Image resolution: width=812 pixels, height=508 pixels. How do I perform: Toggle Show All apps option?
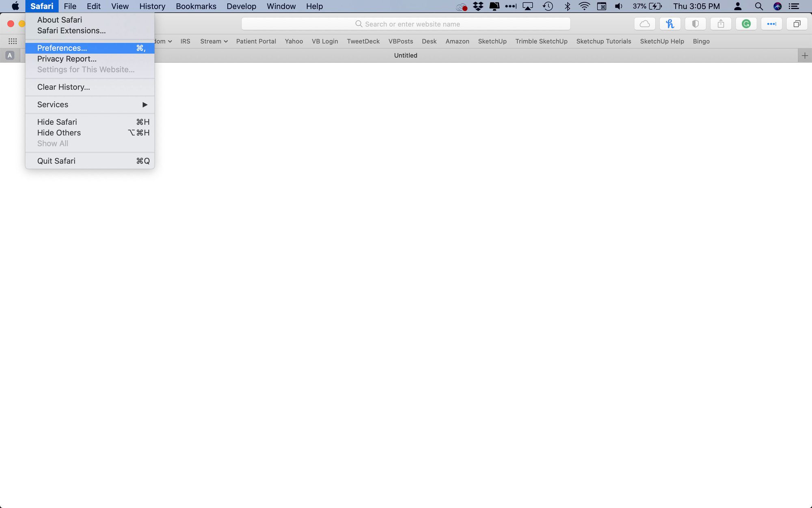pyautogui.click(x=52, y=143)
